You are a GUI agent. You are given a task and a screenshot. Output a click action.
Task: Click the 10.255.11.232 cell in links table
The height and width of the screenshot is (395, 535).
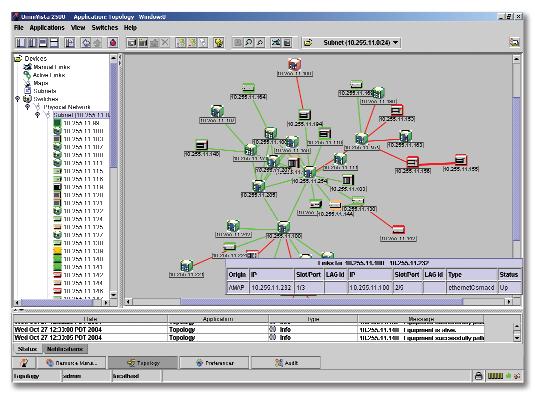tap(272, 288)
